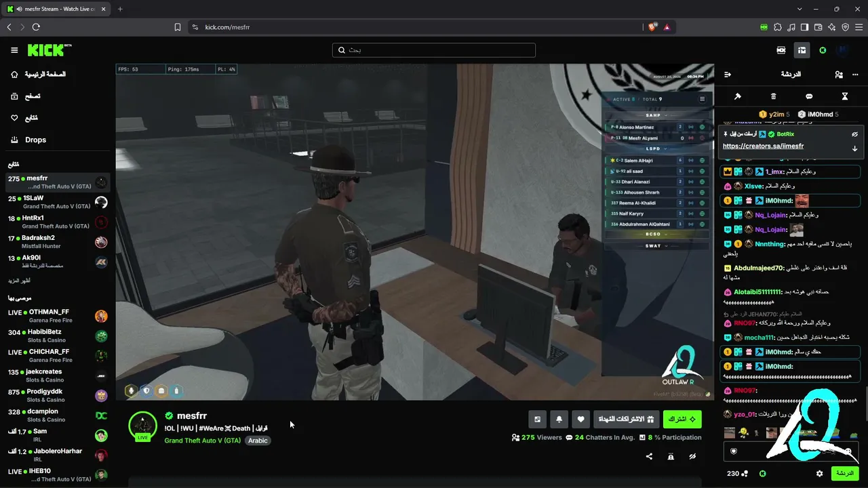Click the mesfrr streamer avatar
Image resolution: width=868 pixels, height=488 pixels.
pos(143,426)
